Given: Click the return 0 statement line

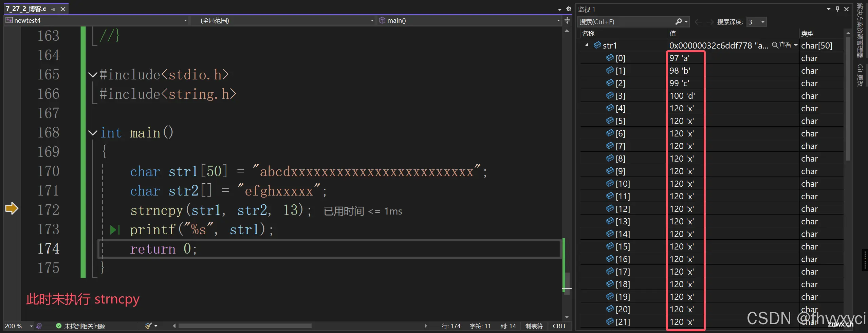Looking at the screenshot, I should (163, 249).
